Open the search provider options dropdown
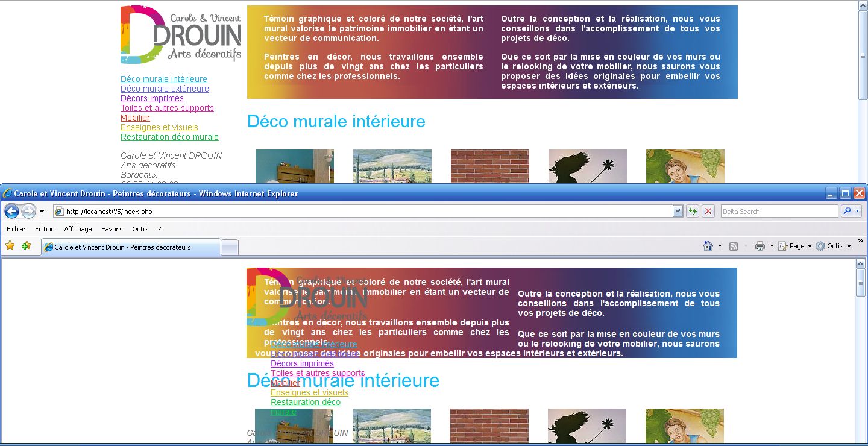Screen dimensions: 868x446 [858, 211]
